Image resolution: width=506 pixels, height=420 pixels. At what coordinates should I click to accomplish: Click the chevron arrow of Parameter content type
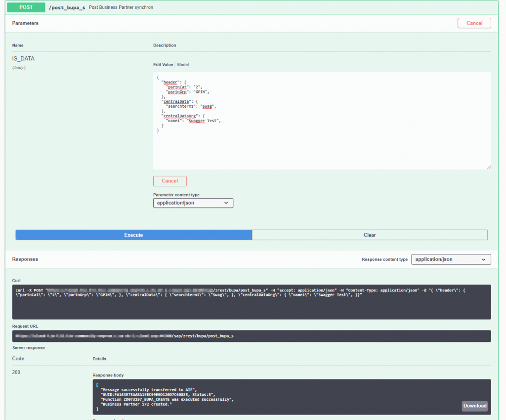[226, 203]
